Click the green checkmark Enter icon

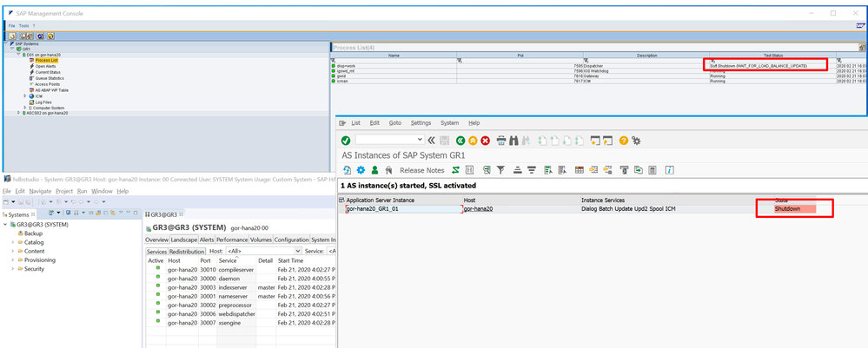346,140
